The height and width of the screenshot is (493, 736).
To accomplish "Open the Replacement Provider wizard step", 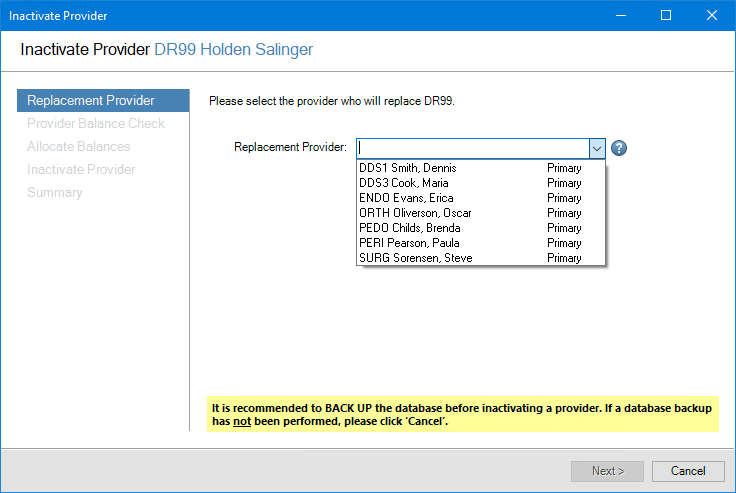I will [x=91, y=101].
